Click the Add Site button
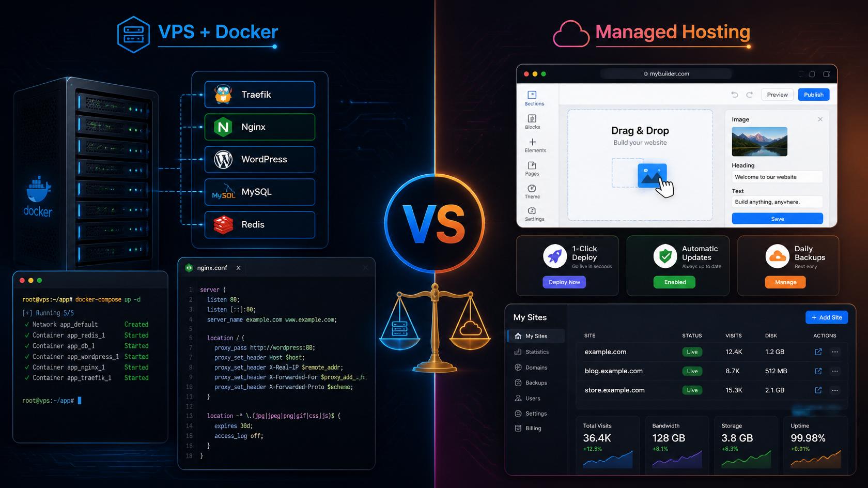 827,317
